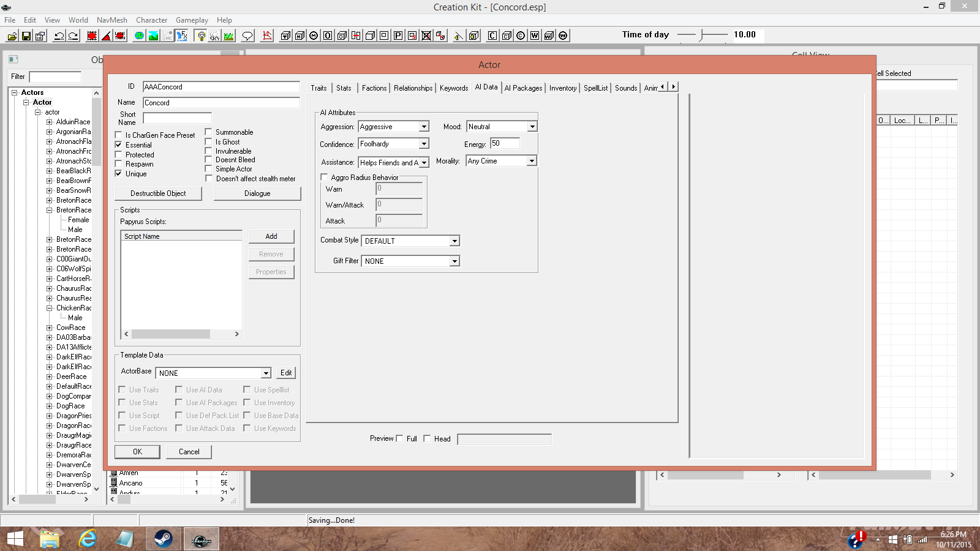Image resolution: width=980 pixels, height=551 pixels.
Task: Open the landscape editing toolbar icon
Action: tap(153, 36)
